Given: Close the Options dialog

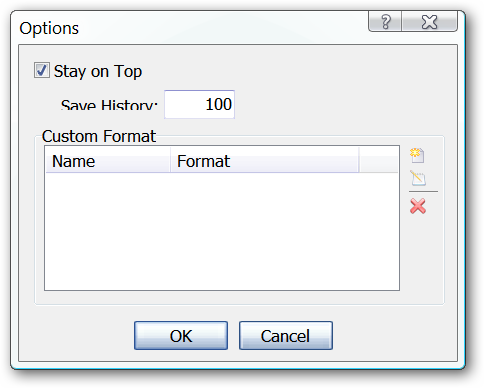Looking at the screenshot, I should [429, 22].
